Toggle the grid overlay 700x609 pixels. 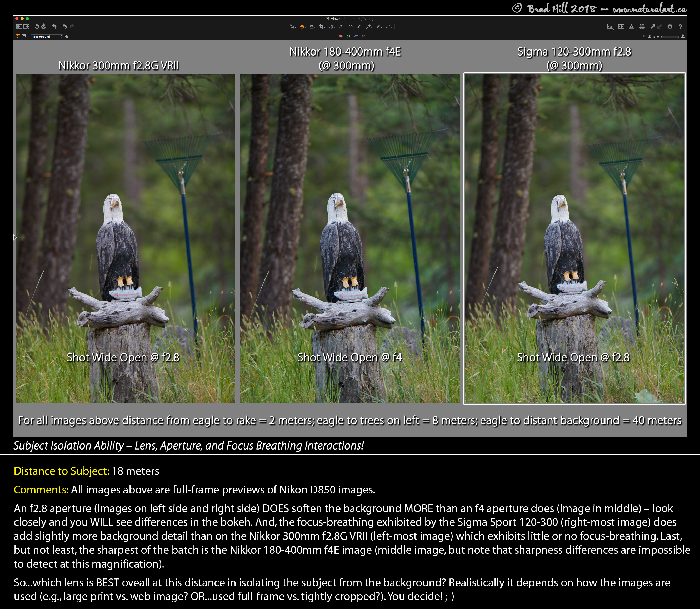(642, 27)
